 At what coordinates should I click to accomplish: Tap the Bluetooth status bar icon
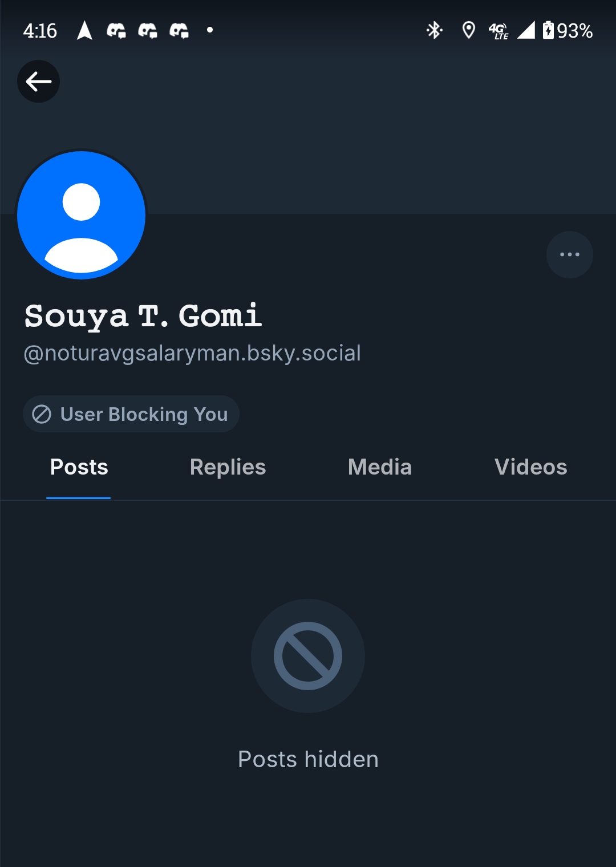(435, 30)
